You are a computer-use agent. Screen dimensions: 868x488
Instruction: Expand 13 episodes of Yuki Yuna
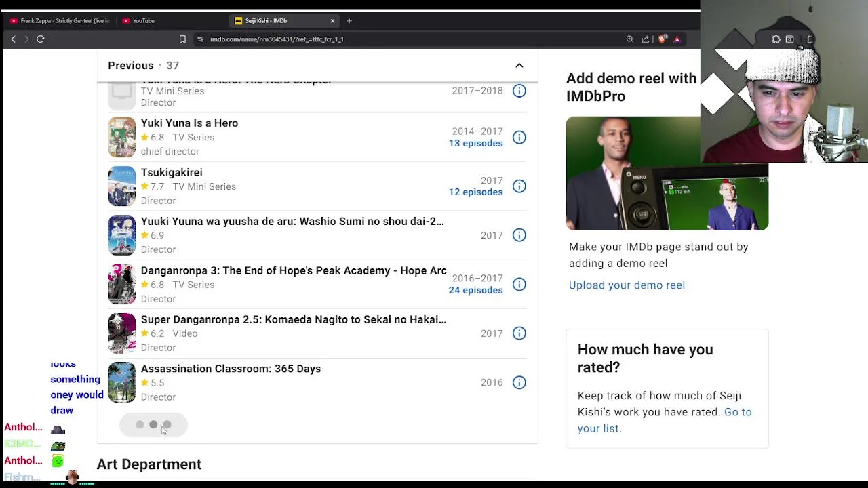475,144
